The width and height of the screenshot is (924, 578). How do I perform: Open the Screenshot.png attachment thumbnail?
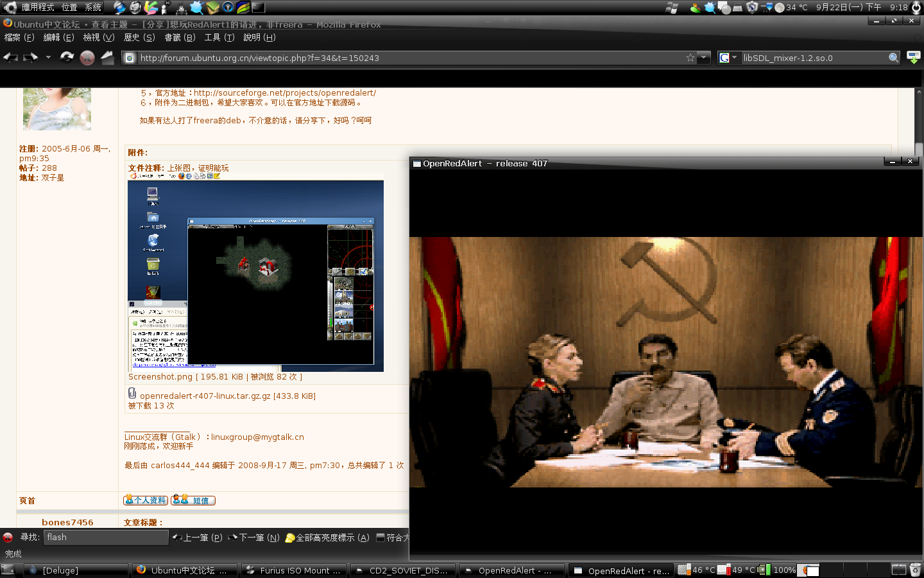tap(255, 272)
